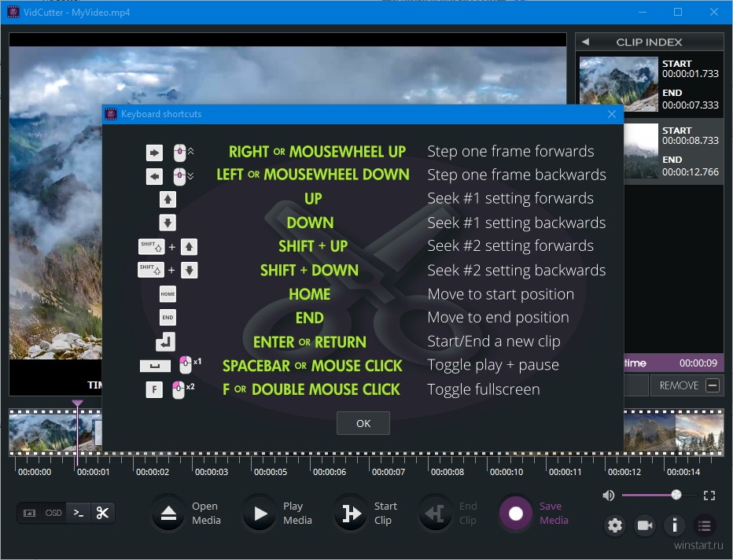The width and height of the screenshot is (733, 560).
Task: Click OK in Keyboard shortcuts dialog
Action: (x=363, y=423)
